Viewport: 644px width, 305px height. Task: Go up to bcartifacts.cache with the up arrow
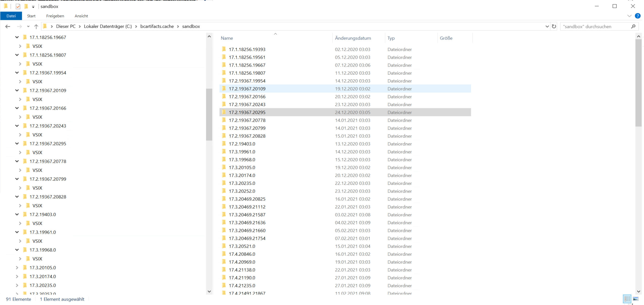click(36, 26)
